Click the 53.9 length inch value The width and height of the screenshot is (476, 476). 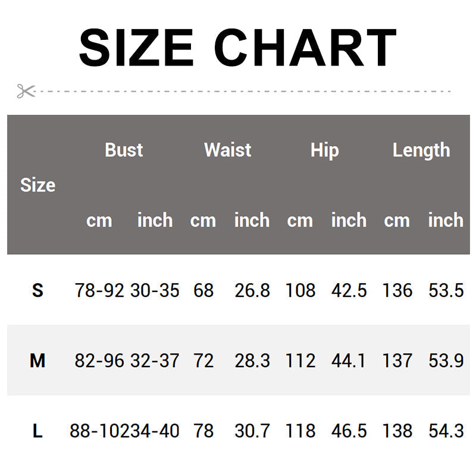446,361
